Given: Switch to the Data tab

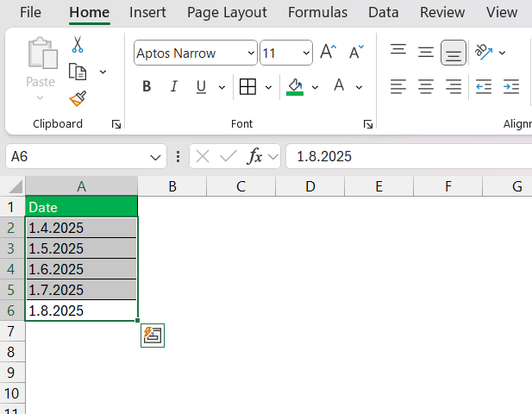Looking at the screenshot, I should pyautogui.click(x=384, y=13).
